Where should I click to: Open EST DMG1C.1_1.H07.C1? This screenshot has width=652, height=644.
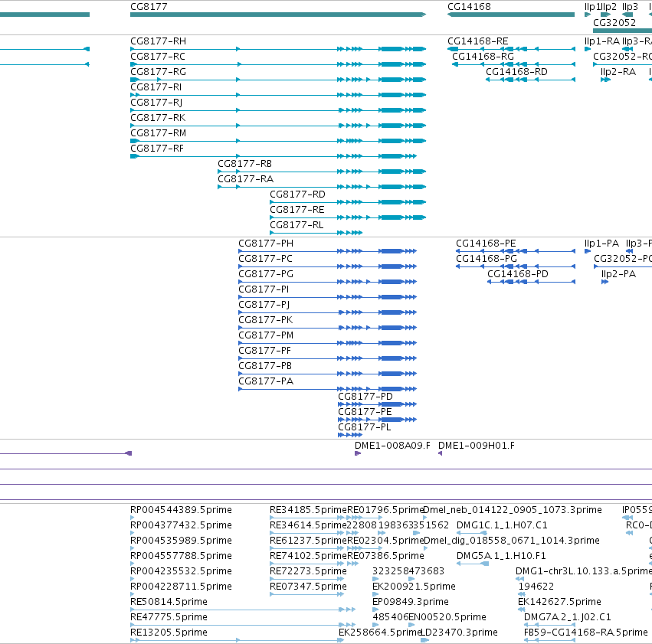tap(502, 525)
